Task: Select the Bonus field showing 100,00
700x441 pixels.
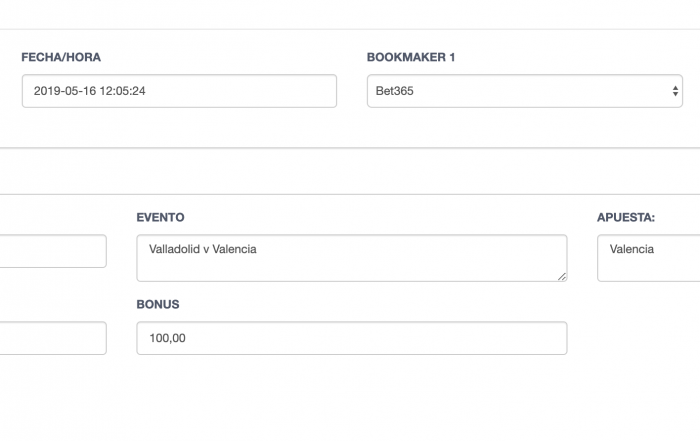Action: tap(352, 338)
